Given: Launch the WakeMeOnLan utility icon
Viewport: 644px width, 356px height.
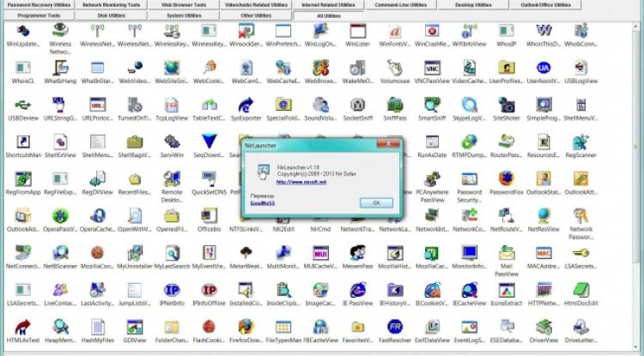Looking at the screenshot, I should click(357, 69).
